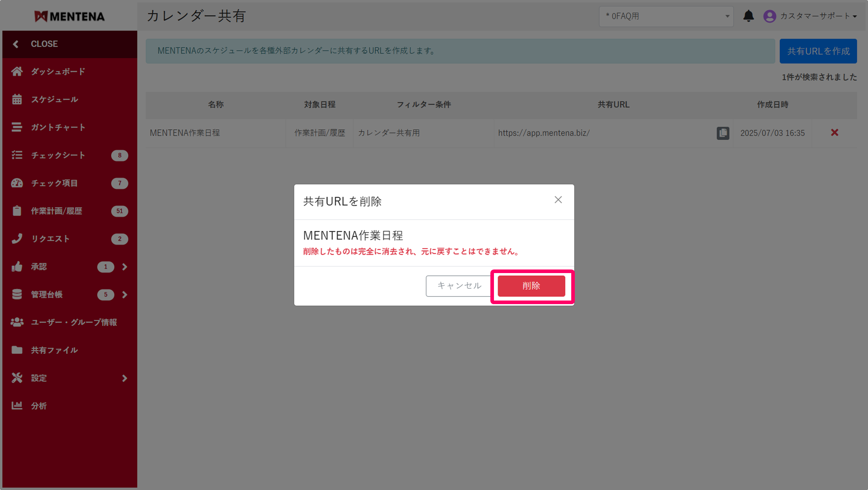Screen dimensions: 868x490
Task: Click the スケジュール calendar icon
Action: 17,100
